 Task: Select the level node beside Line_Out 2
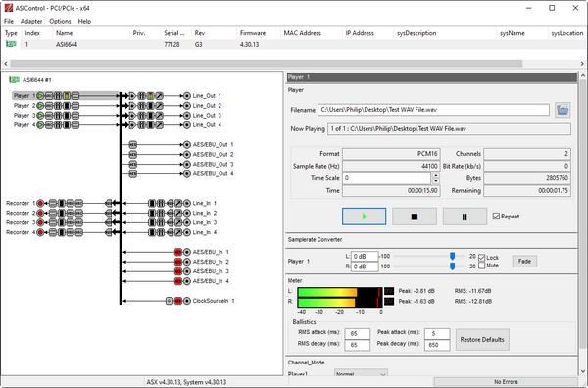click(x=160, y=106)
